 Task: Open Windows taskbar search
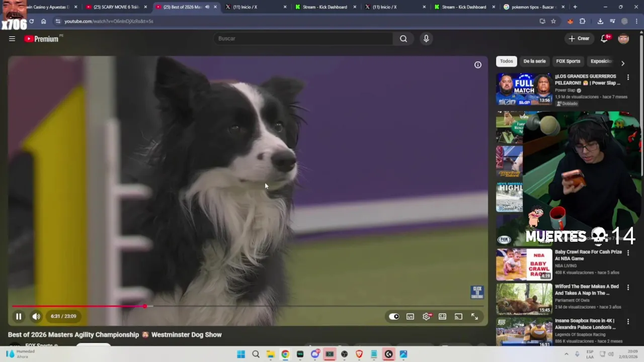256,354
